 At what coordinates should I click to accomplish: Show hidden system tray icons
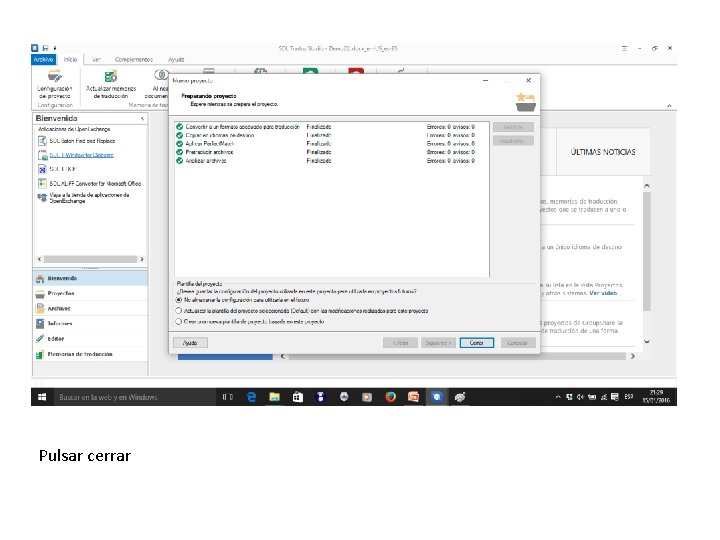pos(558,397)
